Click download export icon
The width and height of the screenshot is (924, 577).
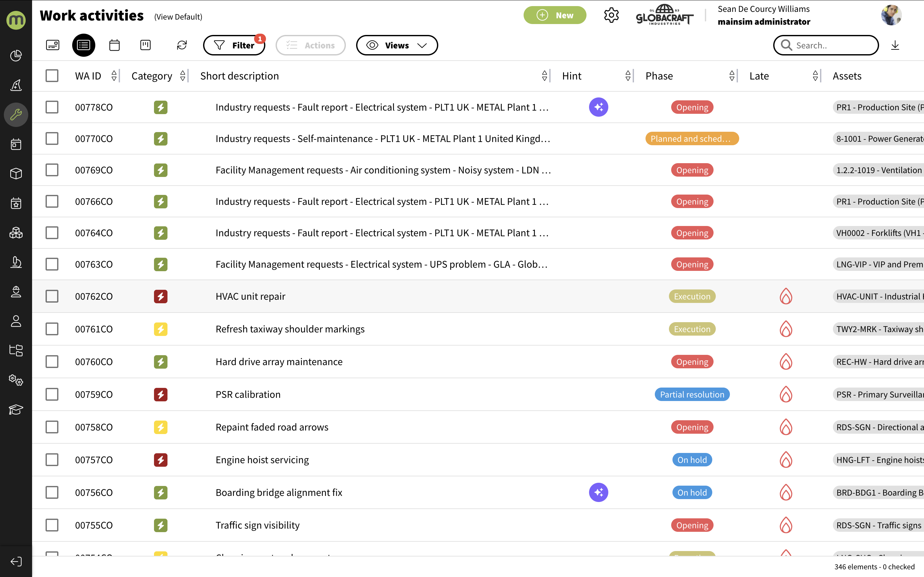click(x=895, y=46)
